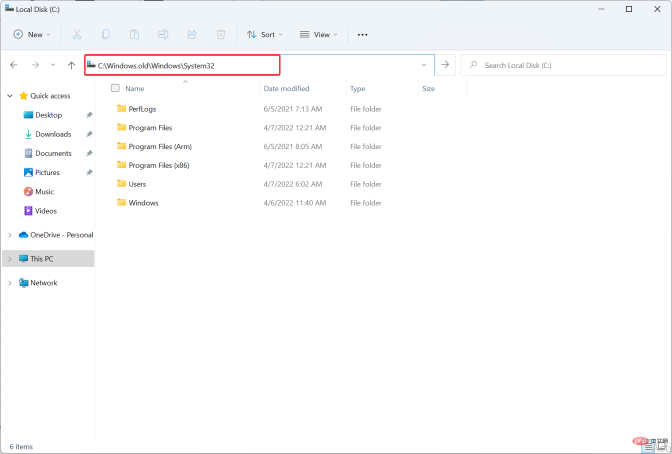Select the Program Files (x86) folder name
This screenshot has width=672, height=454.
click(159, 165)
